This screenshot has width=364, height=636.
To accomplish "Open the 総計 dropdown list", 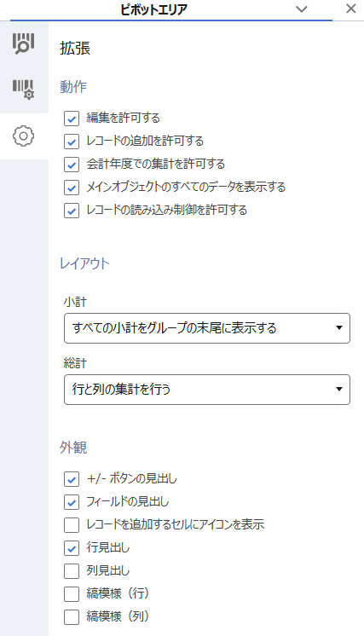I will 207,390.
